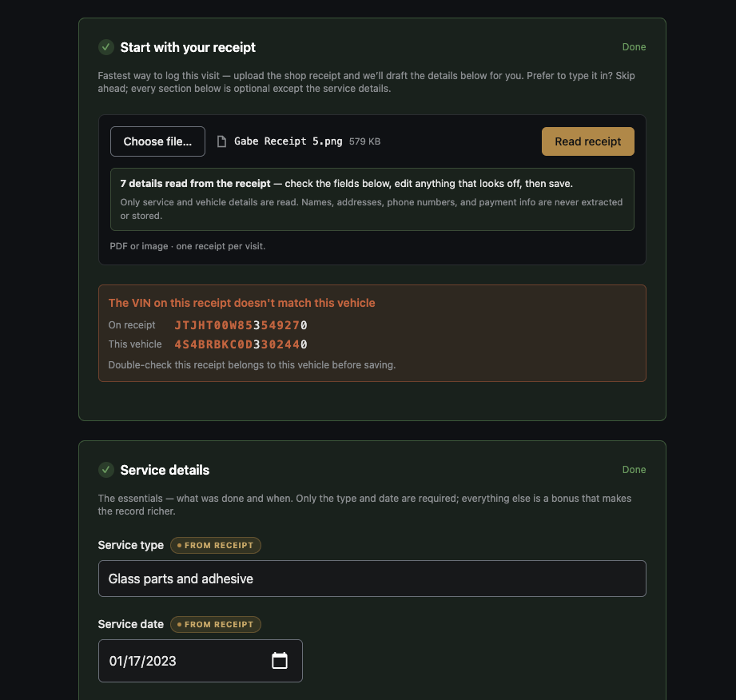Click the Read receipt button
The width and height of the screenshot is (736, 700).
point(587,141)
